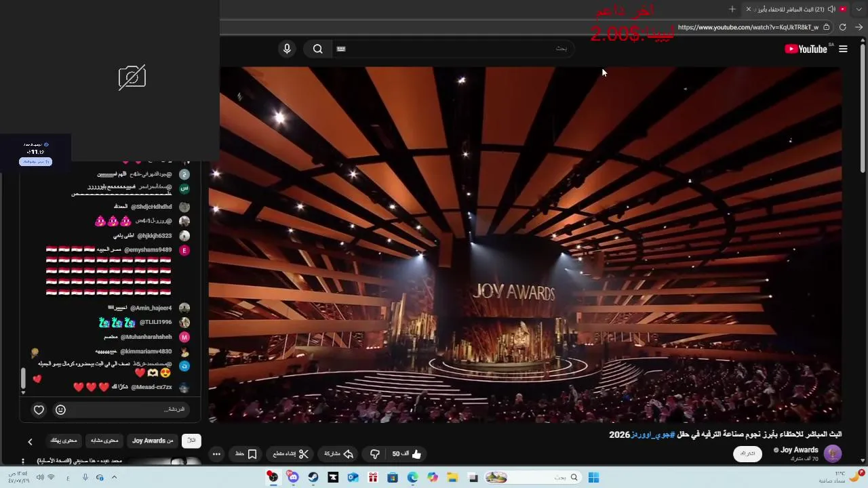Open @emyshams9489 chat author avatar
The height and width of the screenshot is (488, 868).
[184, 251]
